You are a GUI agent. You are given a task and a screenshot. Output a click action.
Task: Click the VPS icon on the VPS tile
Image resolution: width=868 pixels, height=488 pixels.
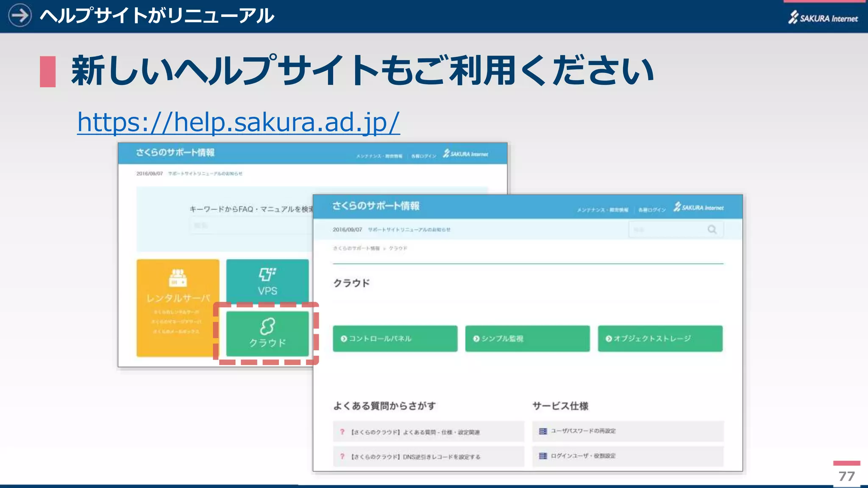(267, 274)
